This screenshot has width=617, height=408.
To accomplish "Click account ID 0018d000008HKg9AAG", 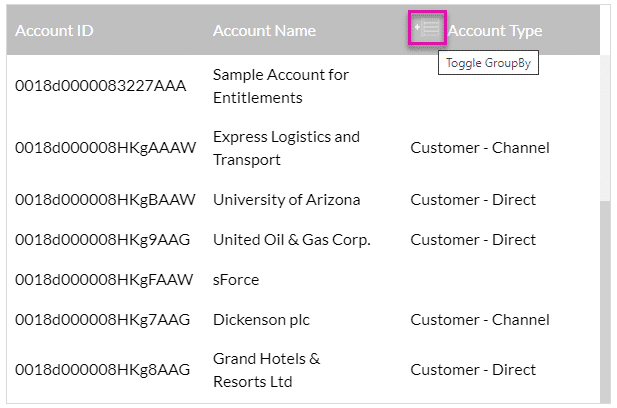I will pos(103,240).
